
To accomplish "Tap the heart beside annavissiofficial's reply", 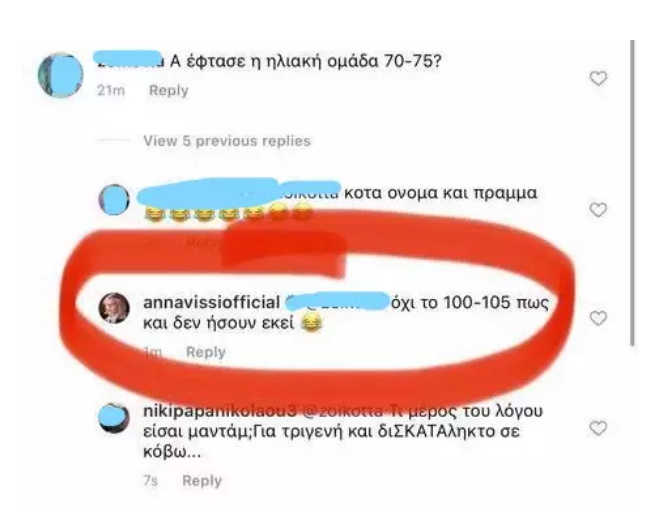I will [x=598, y=318].
